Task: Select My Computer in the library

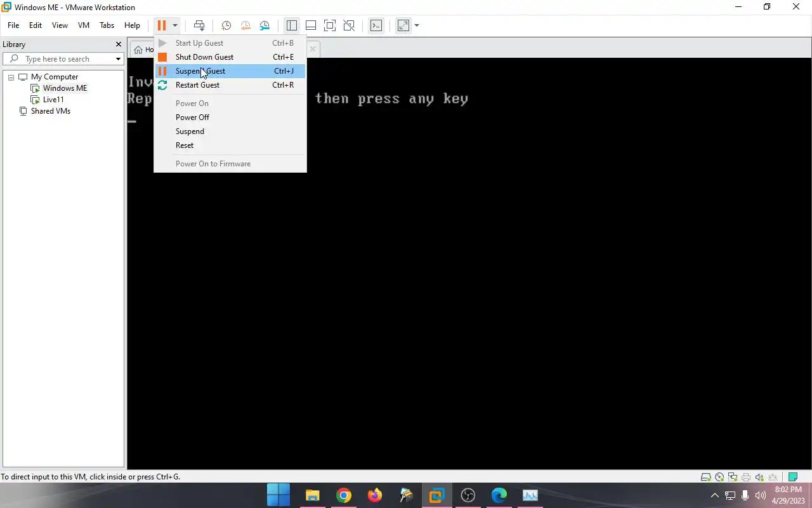Action: point(55,77)
